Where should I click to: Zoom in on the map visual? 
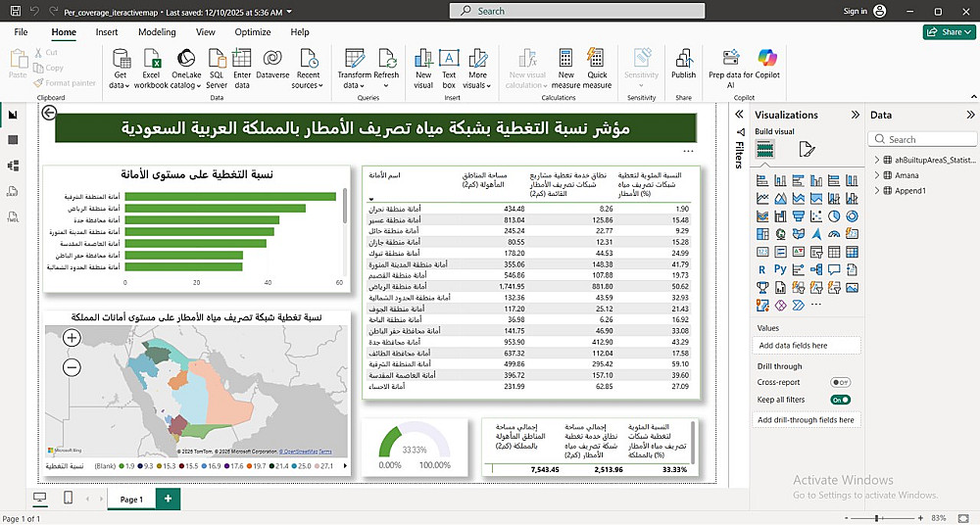[x=72, y=338]
